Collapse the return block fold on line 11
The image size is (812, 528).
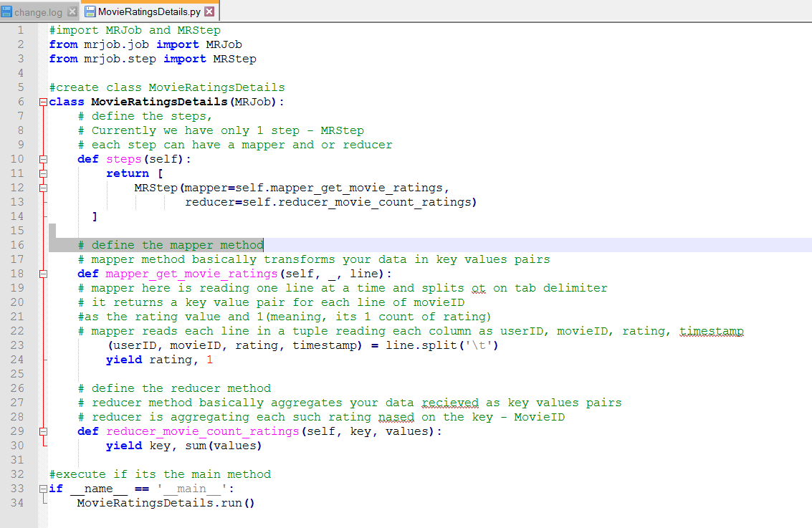[x=44, y=174]
